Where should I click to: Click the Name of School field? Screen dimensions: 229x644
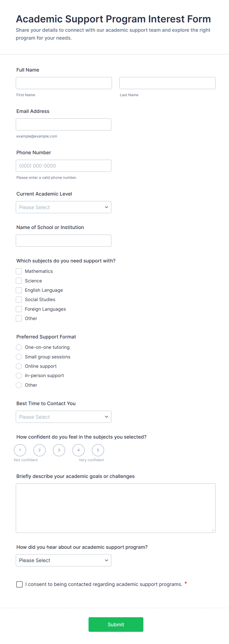[64, 241]
